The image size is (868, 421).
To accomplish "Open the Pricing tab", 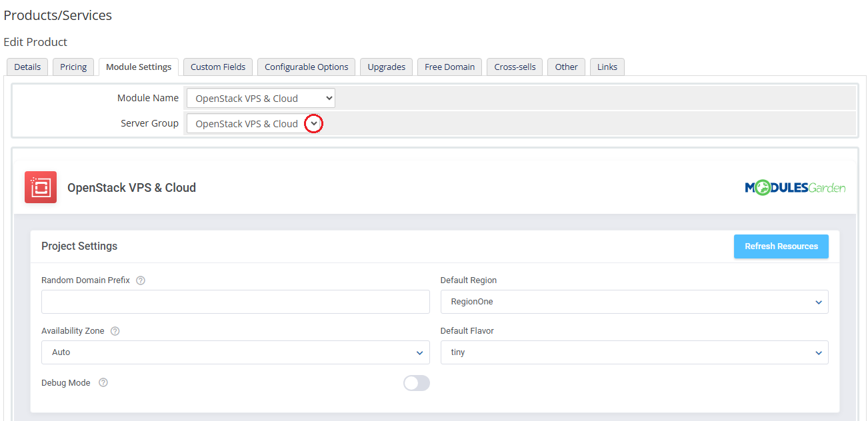I will (x=73, y=67).
